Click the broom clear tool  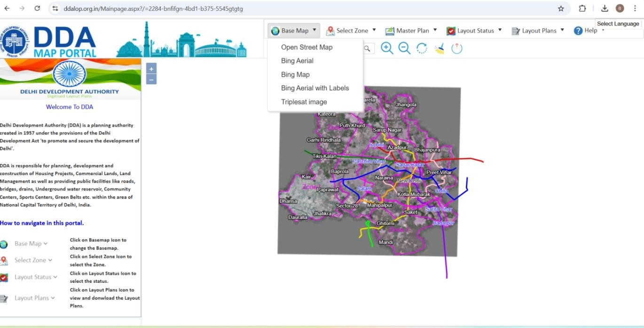(440, 48)
